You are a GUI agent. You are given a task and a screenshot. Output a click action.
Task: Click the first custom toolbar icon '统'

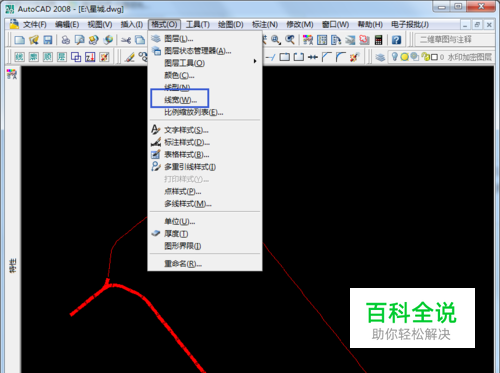pos(19,57)
